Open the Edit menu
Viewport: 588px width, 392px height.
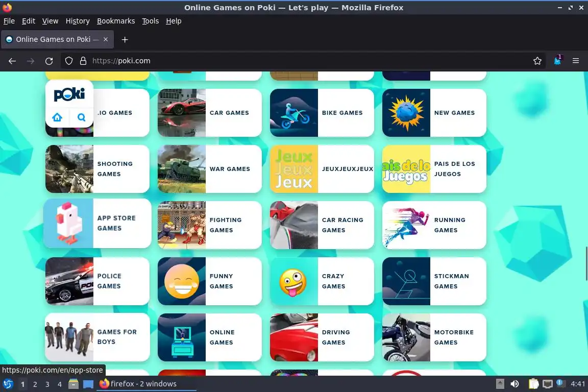click(29, 21)
